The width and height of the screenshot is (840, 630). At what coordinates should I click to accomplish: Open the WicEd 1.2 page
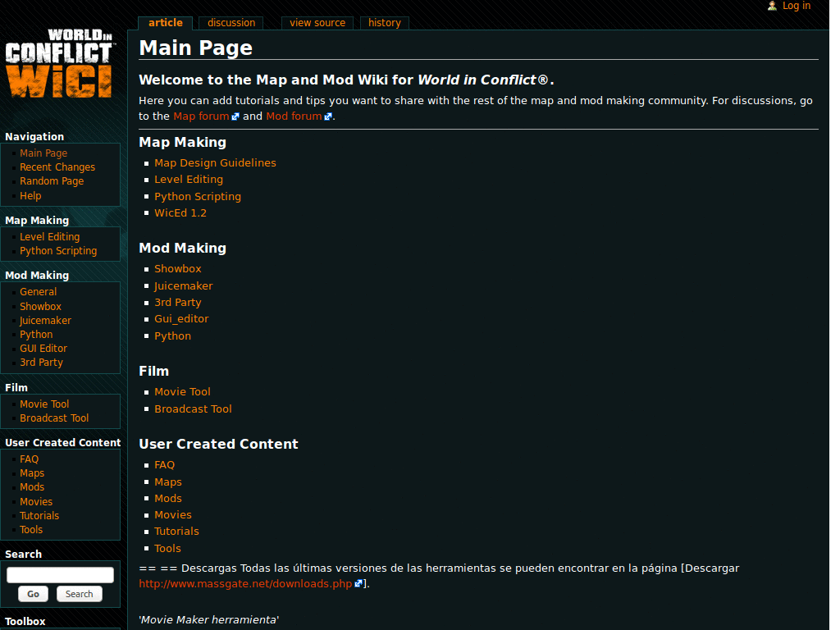click(180, 212)
